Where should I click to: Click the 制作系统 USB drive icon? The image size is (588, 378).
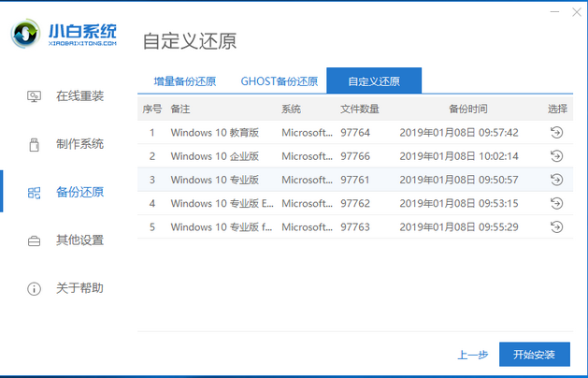coord(35,144)
